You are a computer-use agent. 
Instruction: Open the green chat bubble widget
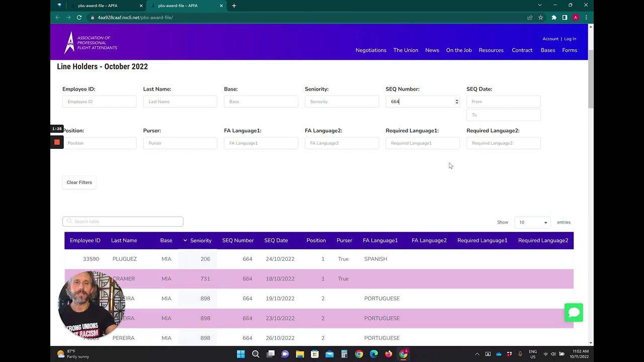pyautogui.click(x=574, y=313)
